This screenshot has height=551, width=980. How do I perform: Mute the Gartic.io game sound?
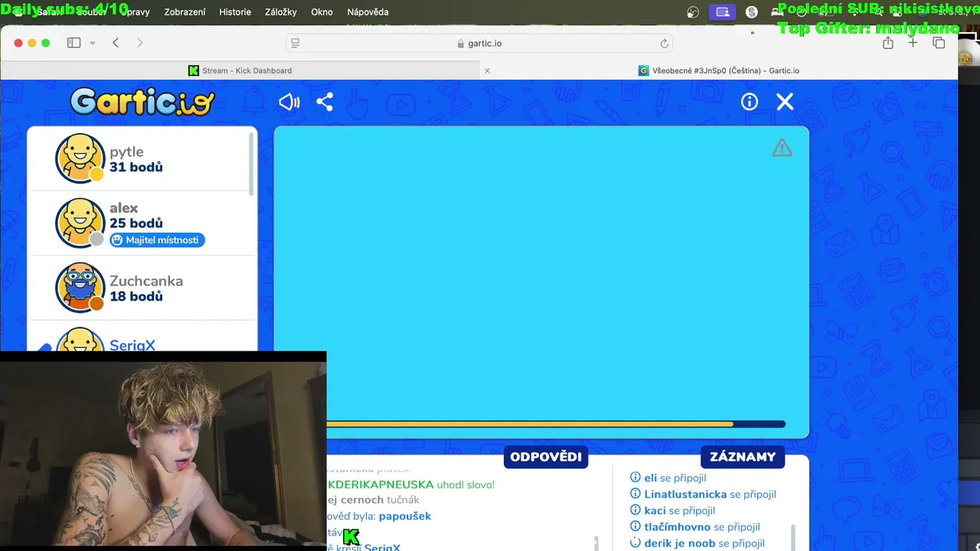click(x=289, y=102)
